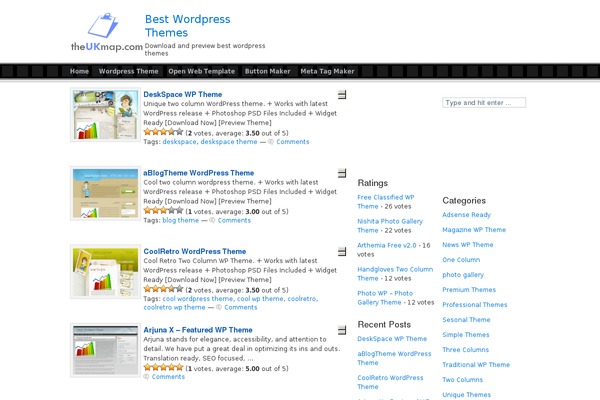This screenshot has width=600, height=400.
Task: Open photo gallery category
Action: pos(463,275)
